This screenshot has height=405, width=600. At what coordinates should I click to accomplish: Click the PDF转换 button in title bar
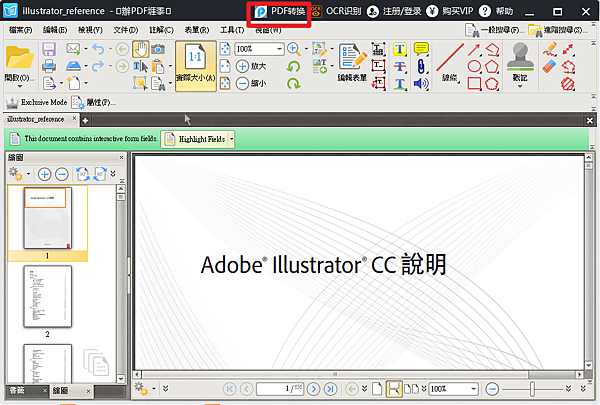click(280, 11)
